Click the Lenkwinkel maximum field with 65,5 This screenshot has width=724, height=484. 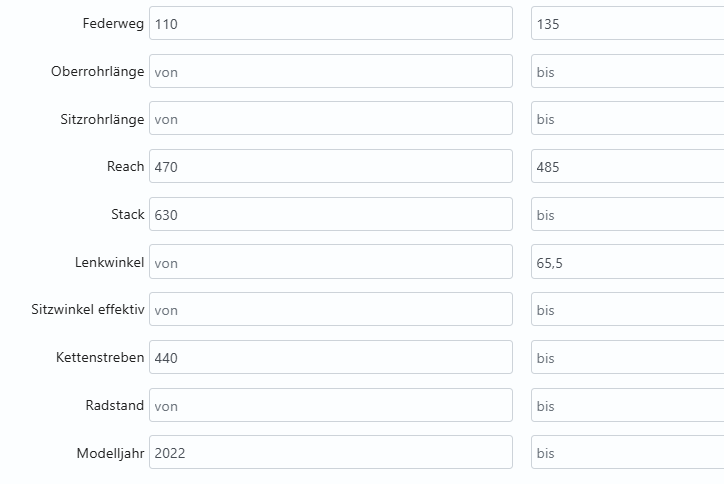627,262
